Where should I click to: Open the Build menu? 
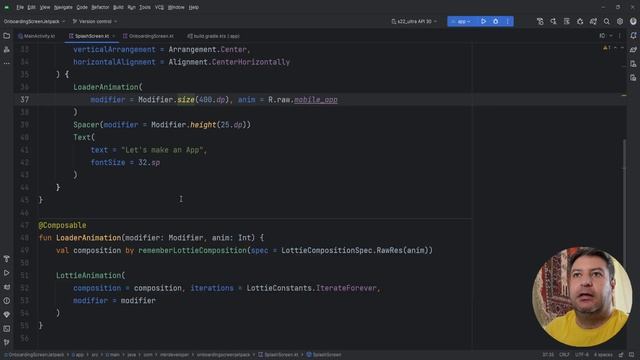[x=118, y=7]
